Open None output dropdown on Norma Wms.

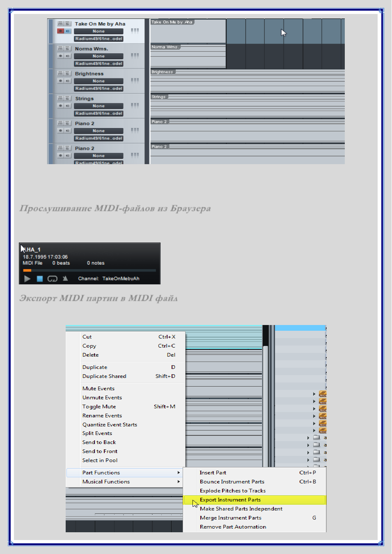[x=99, y=56]
